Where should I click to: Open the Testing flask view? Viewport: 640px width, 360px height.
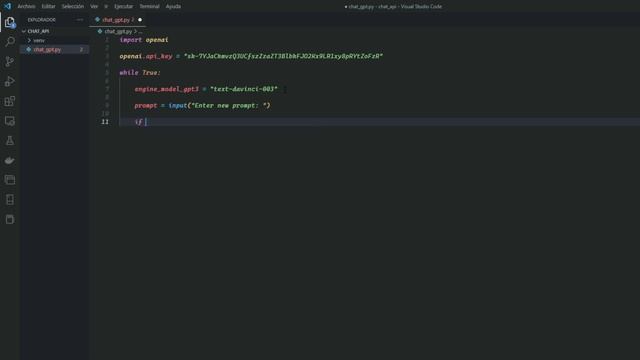pyautogui.click(x=10, y=141)
